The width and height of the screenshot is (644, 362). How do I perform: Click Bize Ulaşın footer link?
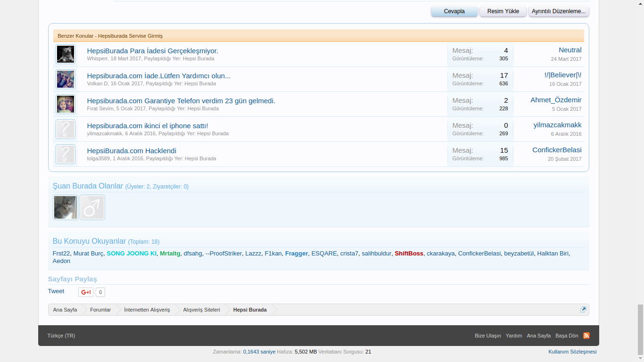pyautogui.click(x=488, y=336)
